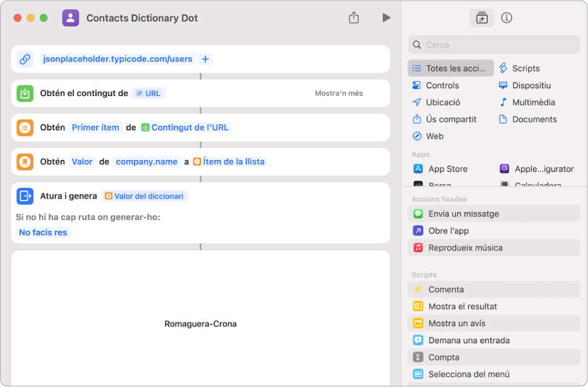Click the Romaguera-Crona result text
Image resolution: width=588 pixels, height=387 pixels.
201,324
